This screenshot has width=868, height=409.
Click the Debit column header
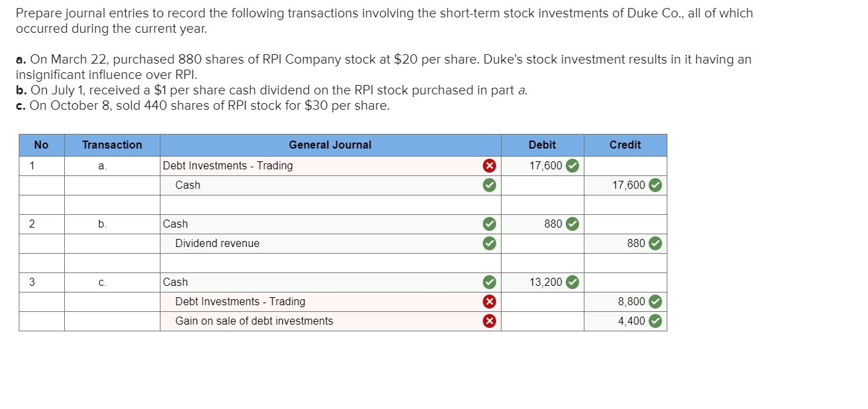(x=542, y=145)
